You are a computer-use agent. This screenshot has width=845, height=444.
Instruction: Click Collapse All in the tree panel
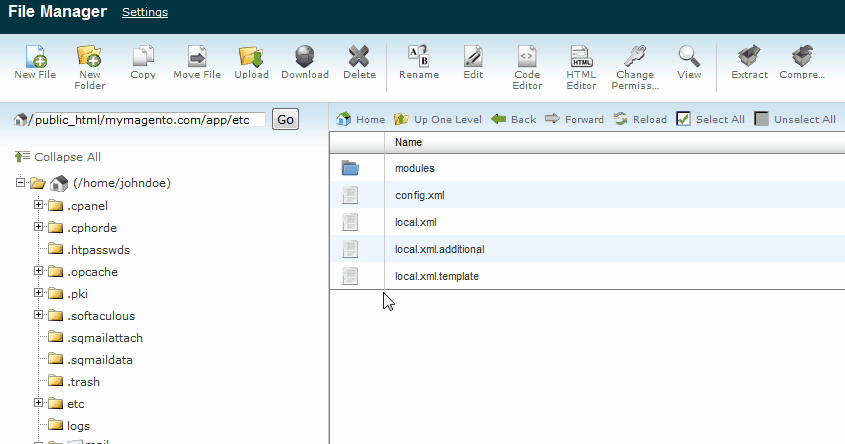(58, 157)
